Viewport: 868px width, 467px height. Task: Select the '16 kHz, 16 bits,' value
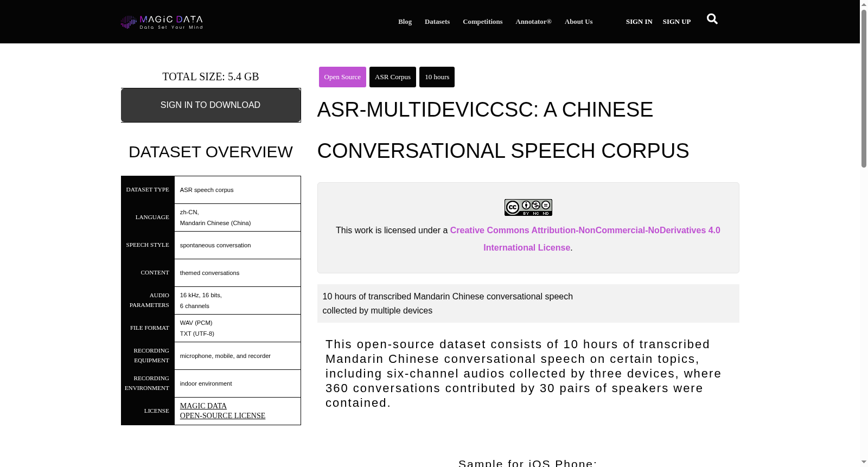coord(201,295)
